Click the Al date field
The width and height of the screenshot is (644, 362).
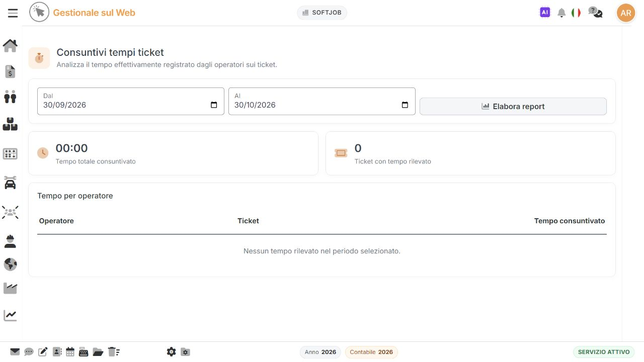click(x=322, y=101)
